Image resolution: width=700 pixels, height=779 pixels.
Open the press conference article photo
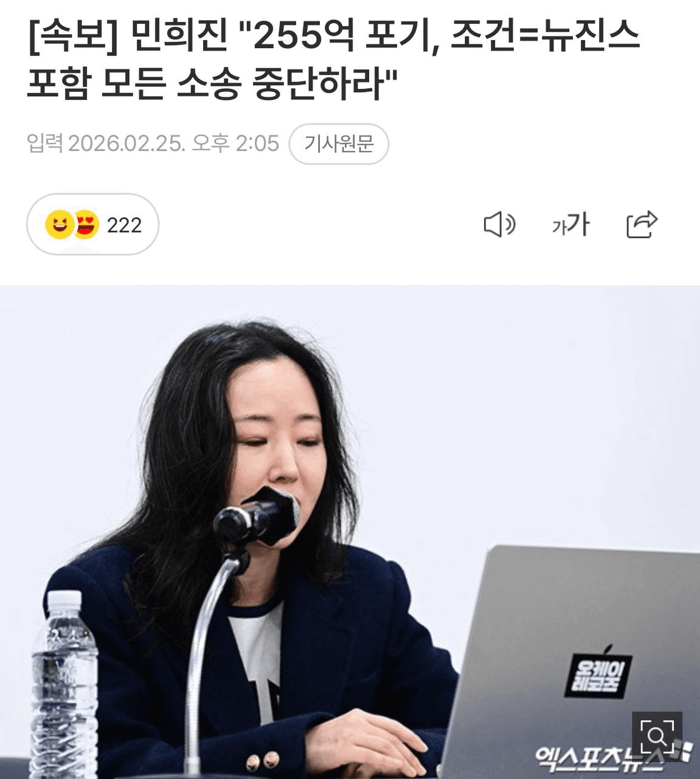[x=350, y=532]
